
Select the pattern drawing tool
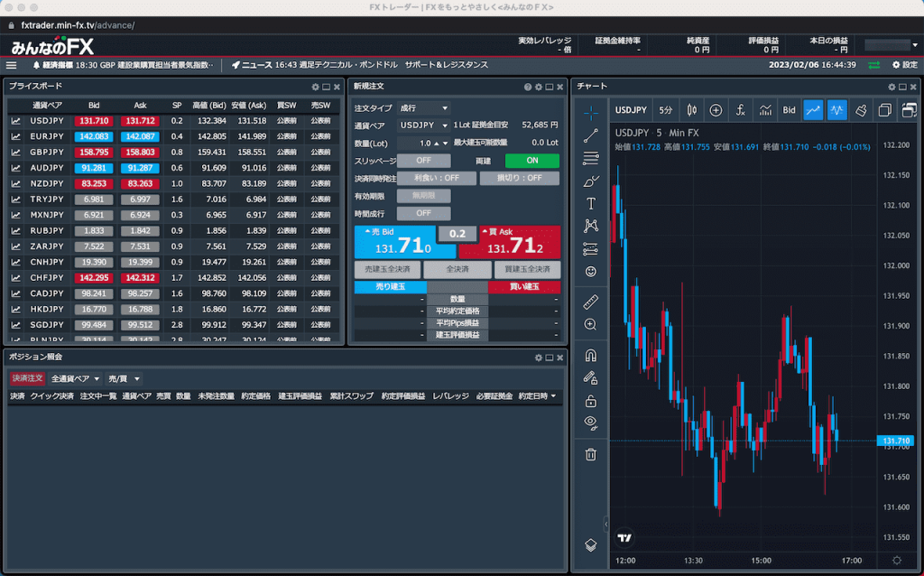coord(590,226)
